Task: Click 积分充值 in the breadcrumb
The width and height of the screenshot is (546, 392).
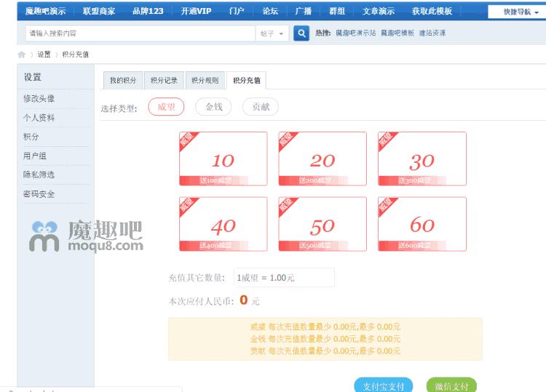Action: [x=75, y=55]
